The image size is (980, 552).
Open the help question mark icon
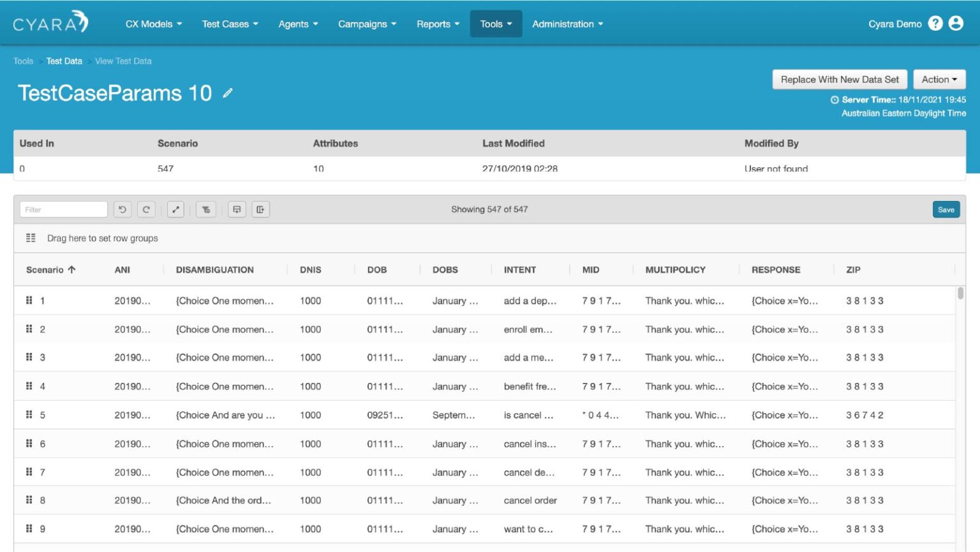click(935, 24)
